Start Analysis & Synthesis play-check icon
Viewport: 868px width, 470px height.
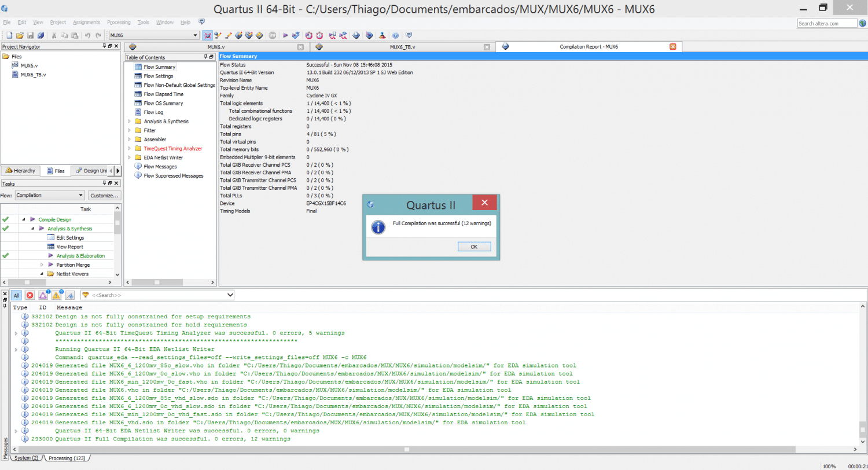coord(296,35)
